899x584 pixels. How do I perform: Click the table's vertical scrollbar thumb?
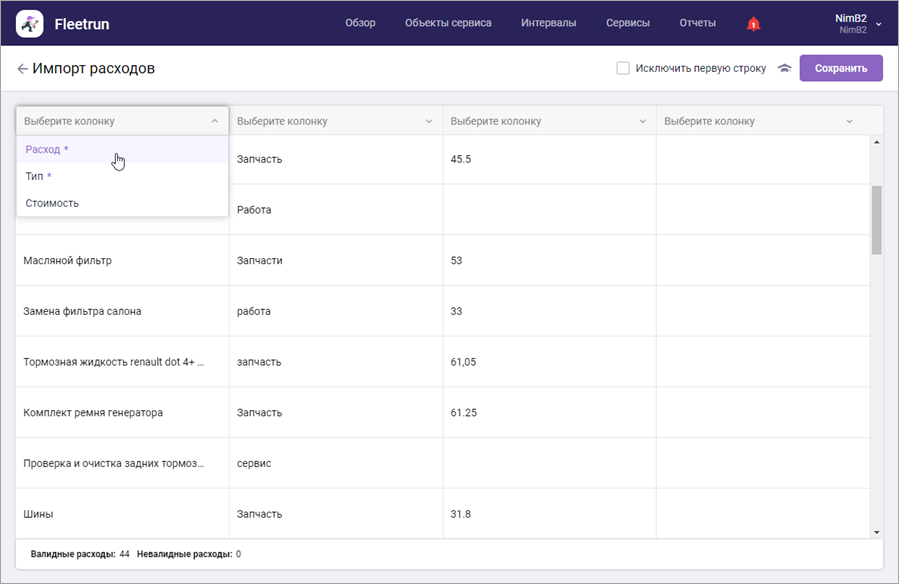[x=876, y=219]
